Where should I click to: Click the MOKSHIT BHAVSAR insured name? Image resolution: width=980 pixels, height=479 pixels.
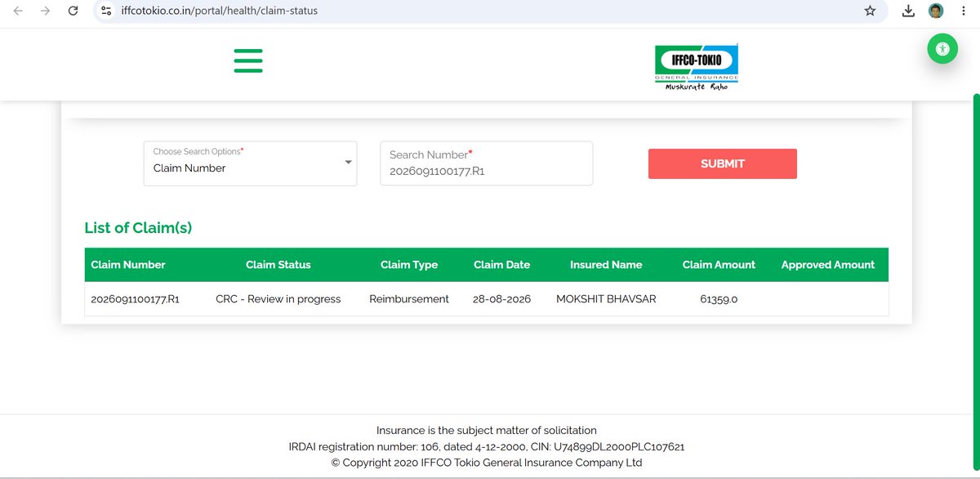[606, 299]
